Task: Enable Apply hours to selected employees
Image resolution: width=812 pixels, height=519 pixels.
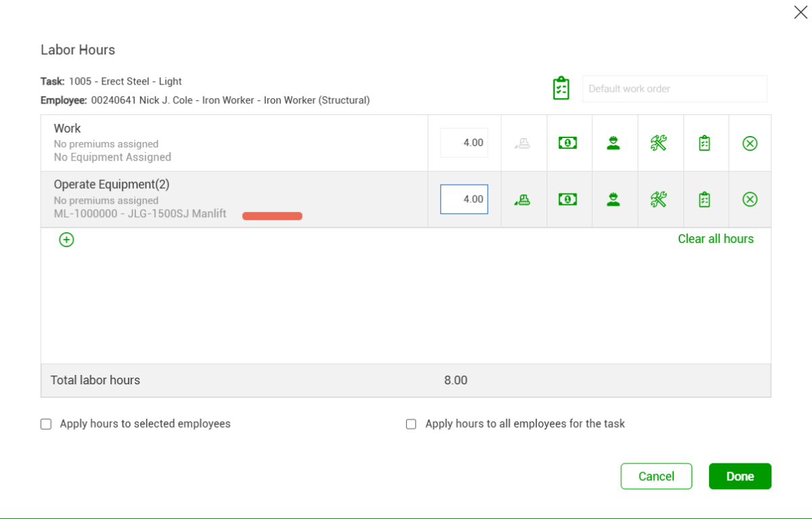Action: click(x=46, y=424)
